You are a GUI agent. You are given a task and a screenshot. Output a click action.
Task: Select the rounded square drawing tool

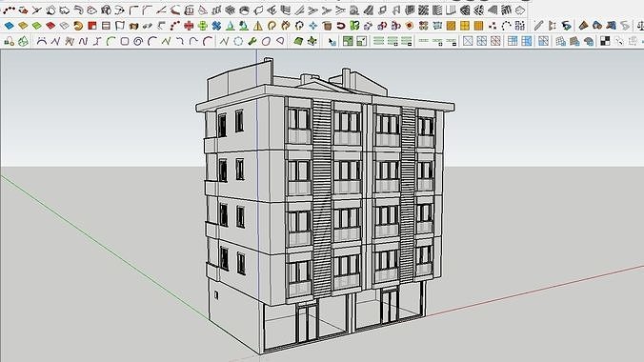pos(125,41)
